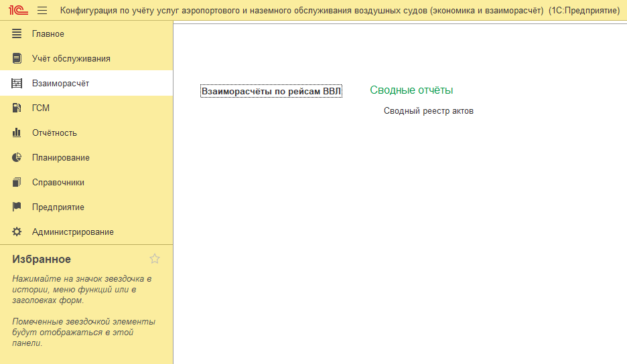Open Сводный реестр актов report
Image resolution: width=627 pixels, height=364 pixels.
click(428, 110)
